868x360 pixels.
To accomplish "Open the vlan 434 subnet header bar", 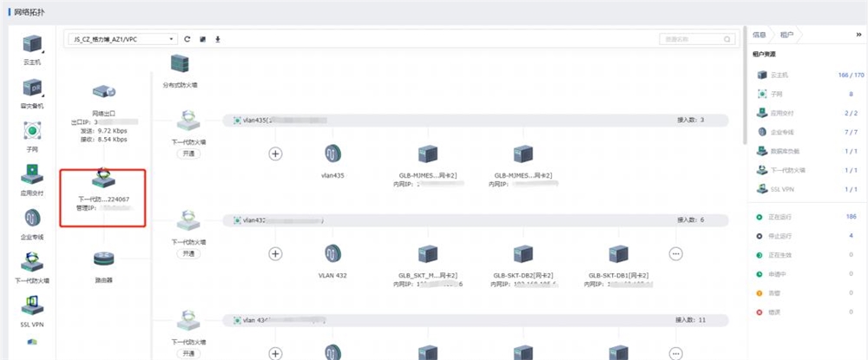I will [476, 320].
